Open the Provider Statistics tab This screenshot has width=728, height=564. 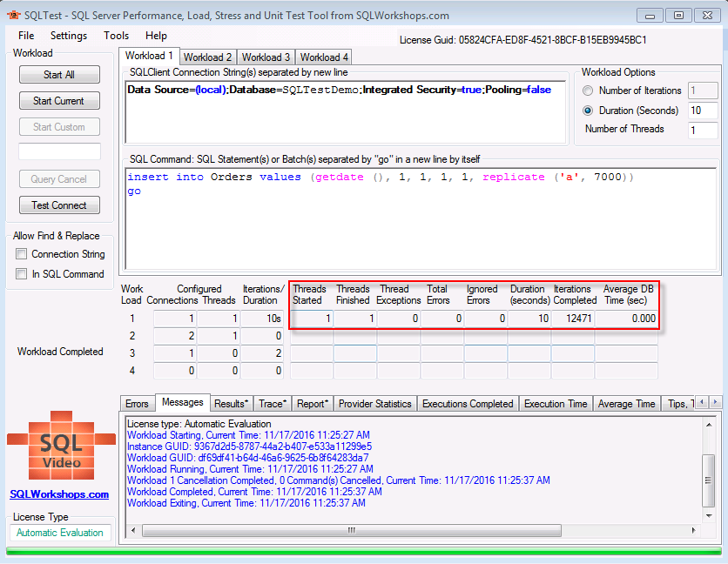pyautogui.click(x=375, y=404)
